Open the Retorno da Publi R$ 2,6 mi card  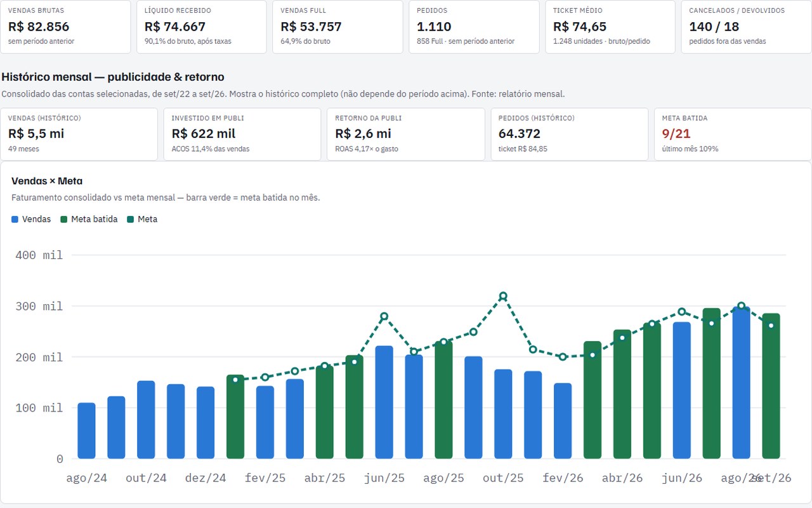pos(406,134)
